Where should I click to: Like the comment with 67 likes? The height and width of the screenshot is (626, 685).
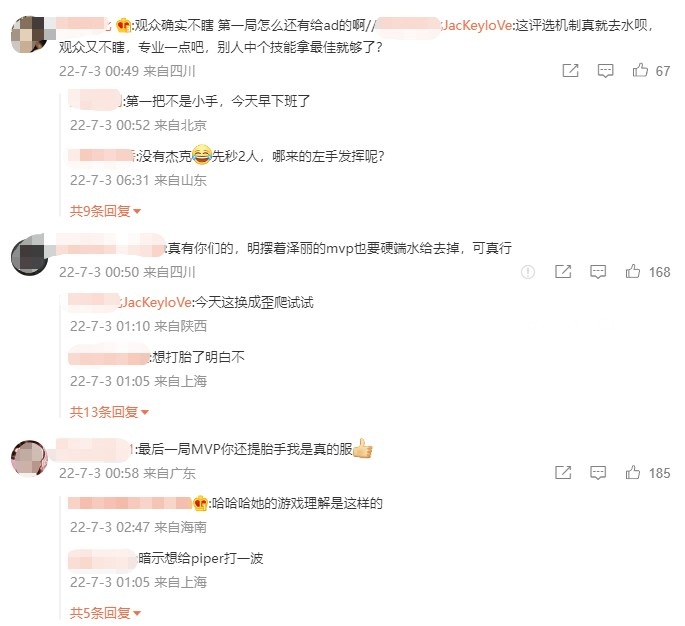click(x=640, y=70)
